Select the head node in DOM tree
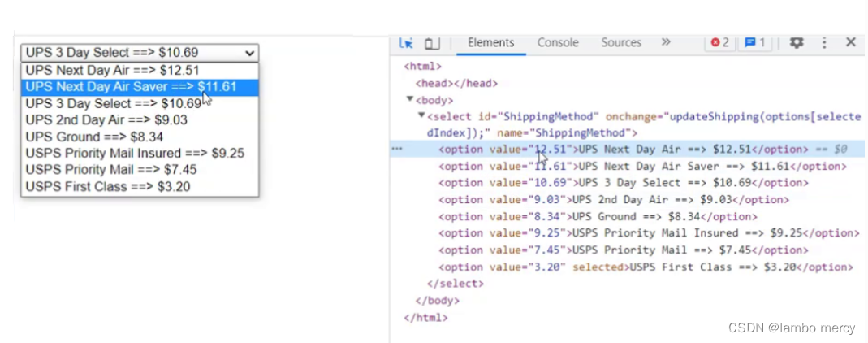Image resolution: width=868 pixels, height=343 pixels. point(456,84)
